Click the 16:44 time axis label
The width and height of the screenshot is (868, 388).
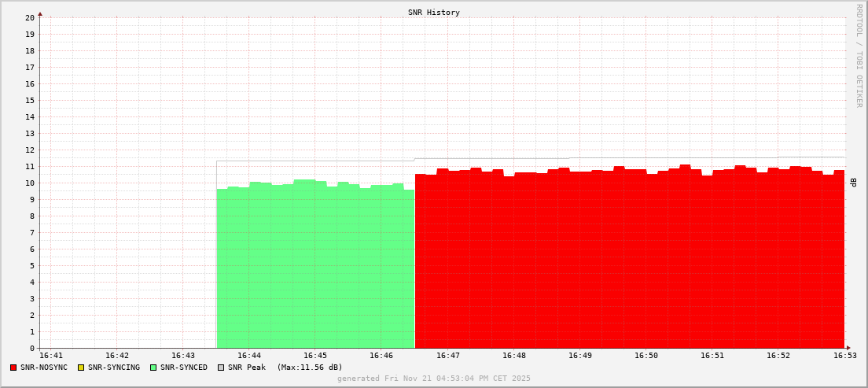click(x=248, y=357)
